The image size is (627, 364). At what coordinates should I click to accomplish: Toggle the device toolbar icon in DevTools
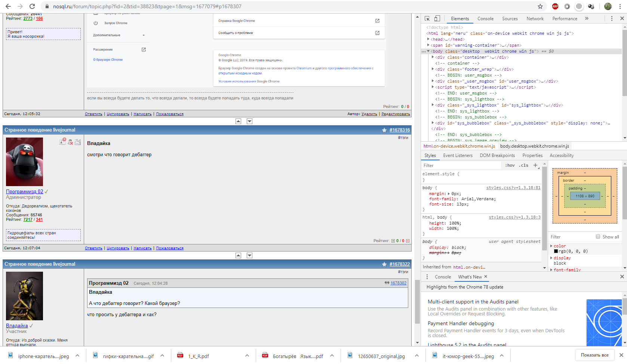point(437,18)
